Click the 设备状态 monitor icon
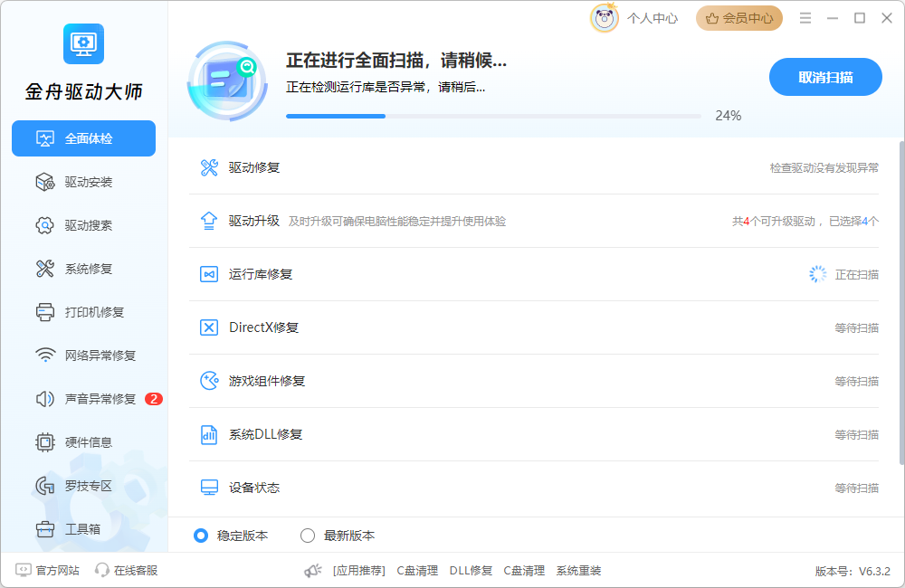The width and height of the screenshot is (905, 588). pyautogui.click(x=209, y=488)
